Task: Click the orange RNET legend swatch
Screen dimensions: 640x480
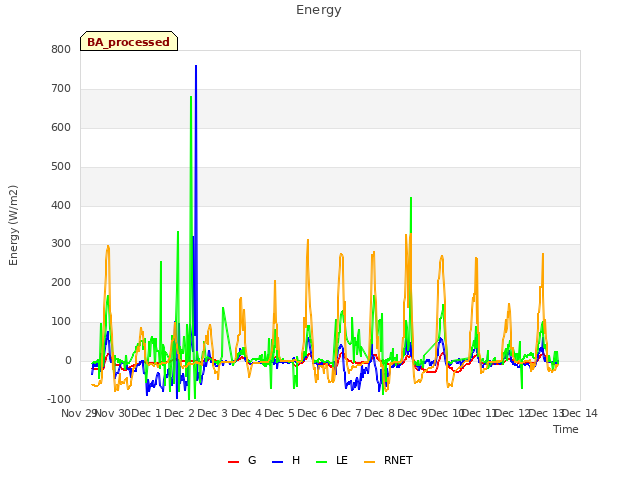Action: pyautogui.click(x=369, y=462)
